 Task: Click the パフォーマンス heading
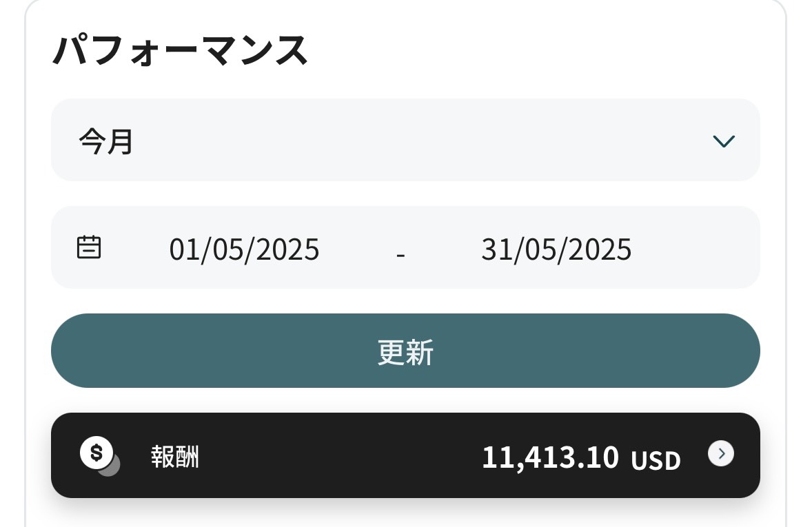click(179, 51)
